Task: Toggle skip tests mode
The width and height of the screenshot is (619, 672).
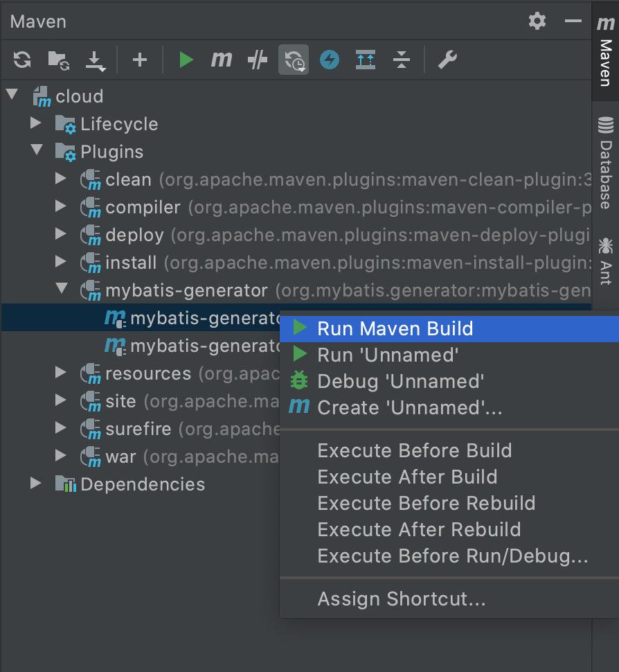Action: (258, 60)
